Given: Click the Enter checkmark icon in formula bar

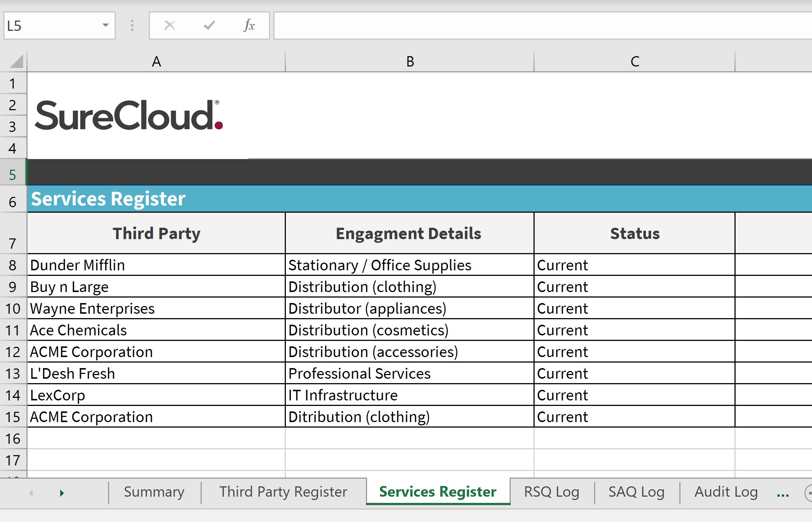Looking at the screenshot, I should tap(209, 25).
